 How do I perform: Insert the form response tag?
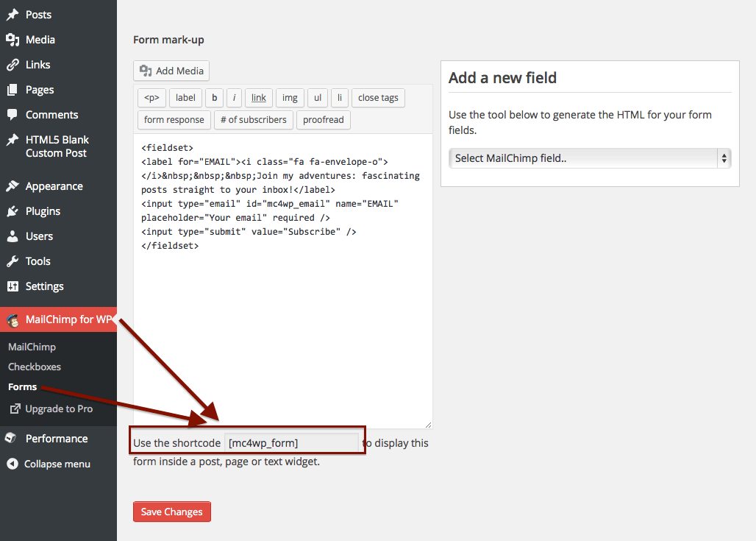tap(174, 120)
